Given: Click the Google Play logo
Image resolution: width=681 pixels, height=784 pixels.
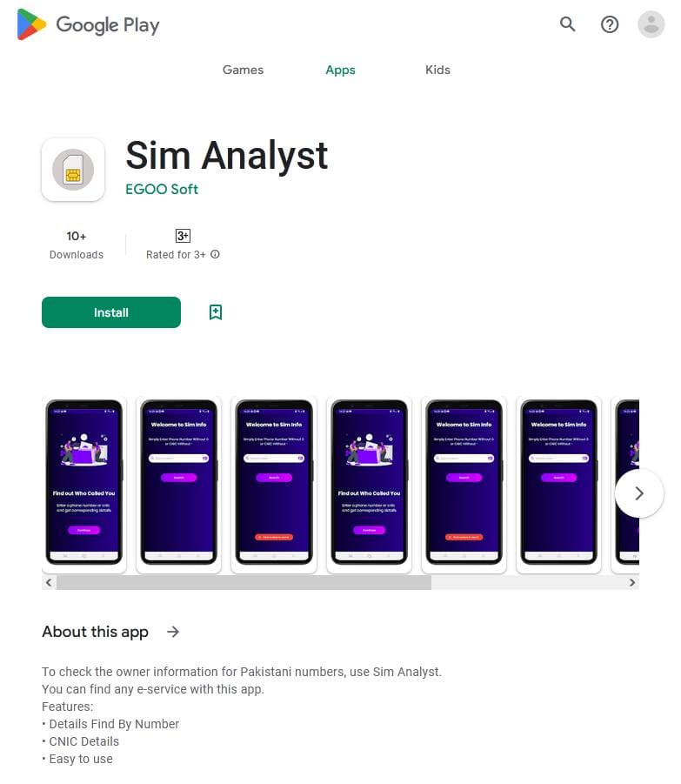Looking at the screenshot, I should coord(88,24).
